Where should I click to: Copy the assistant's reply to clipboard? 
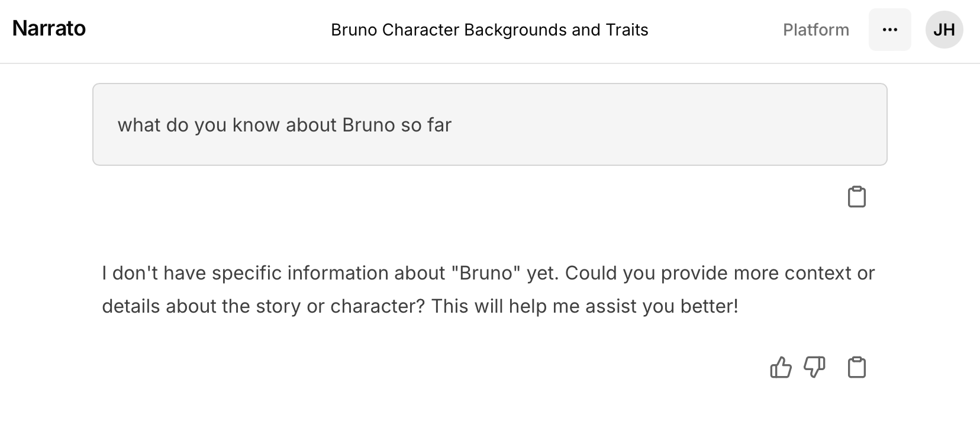pyautogui.click(x=856, y=368)
